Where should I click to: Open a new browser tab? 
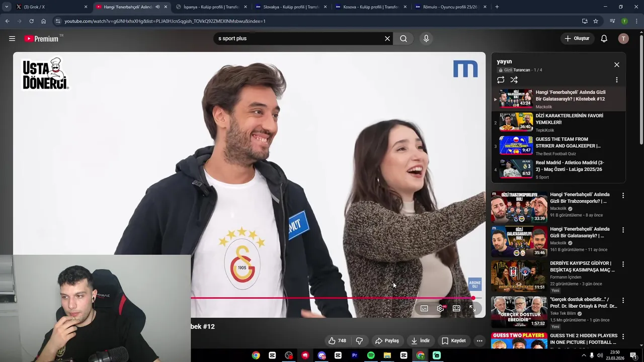(497, 7)
